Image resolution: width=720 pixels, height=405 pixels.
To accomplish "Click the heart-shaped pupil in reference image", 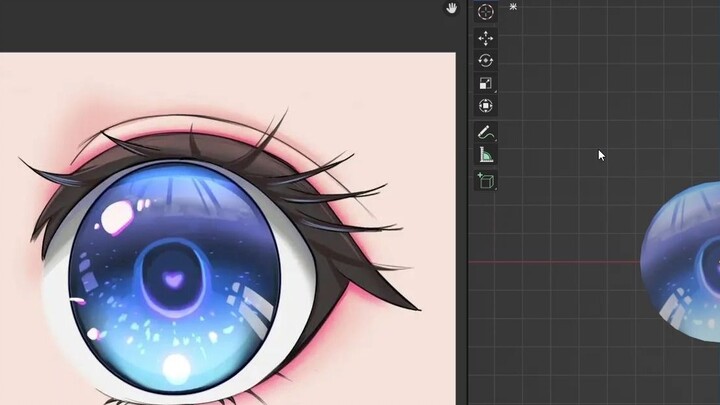I will point(174,279).
